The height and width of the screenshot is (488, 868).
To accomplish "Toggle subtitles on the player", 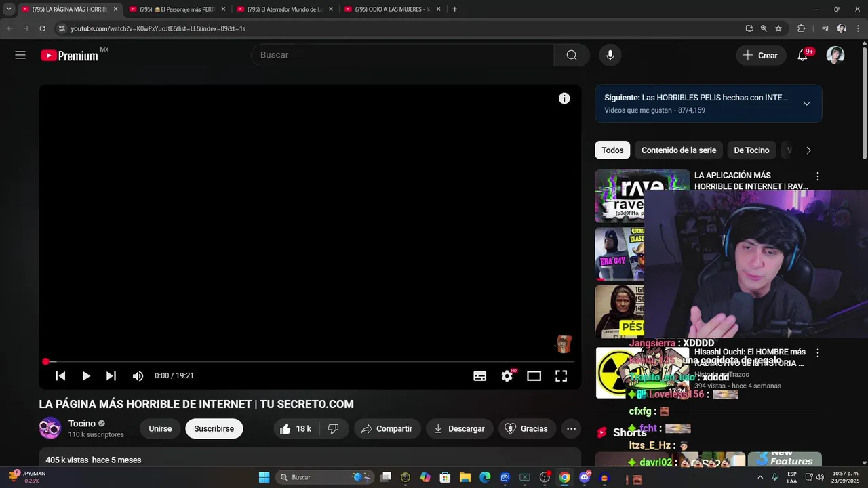I will pyautogui.click(x=479, y=376).
